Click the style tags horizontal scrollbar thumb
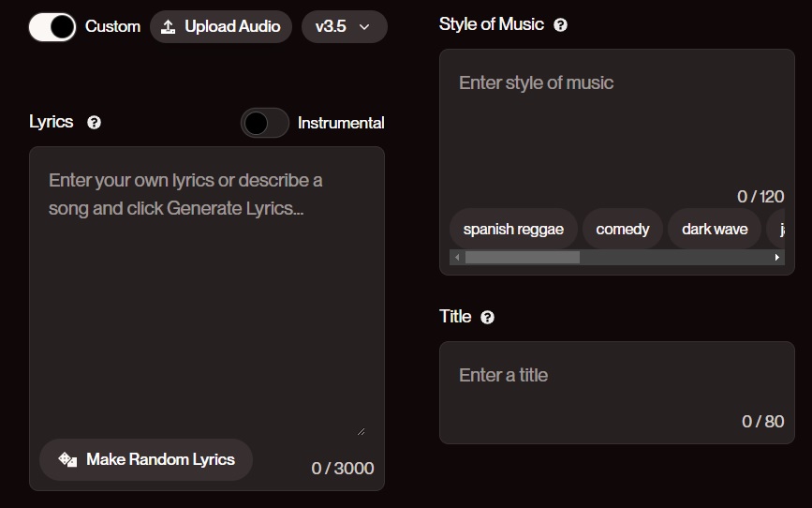 [x=523, y=257]
